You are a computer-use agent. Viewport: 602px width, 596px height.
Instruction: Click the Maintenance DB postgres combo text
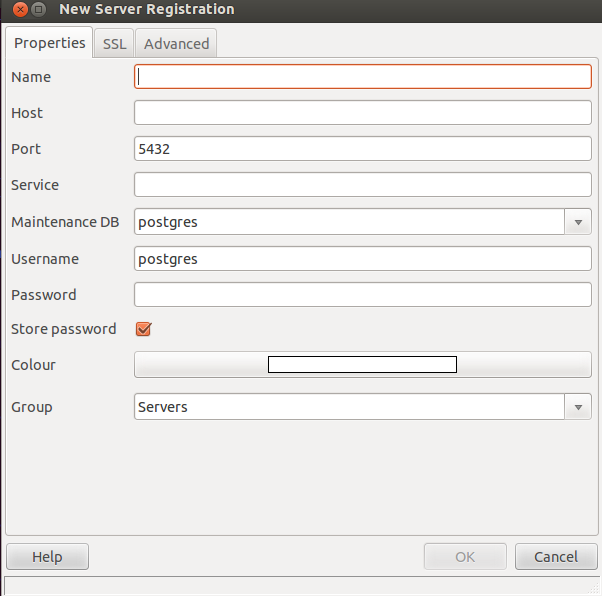pyautogui.click(x=349, y=222)
